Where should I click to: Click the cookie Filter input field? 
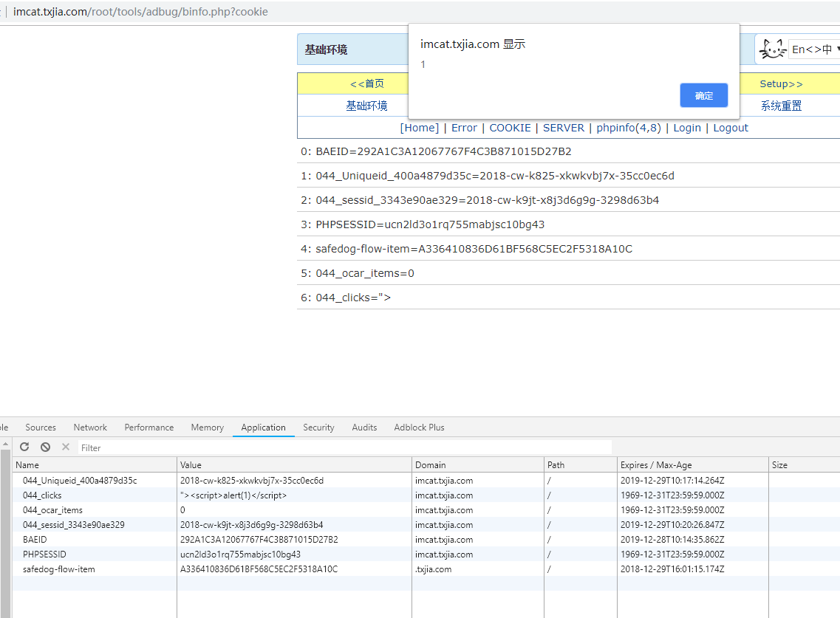pos(344,447)
